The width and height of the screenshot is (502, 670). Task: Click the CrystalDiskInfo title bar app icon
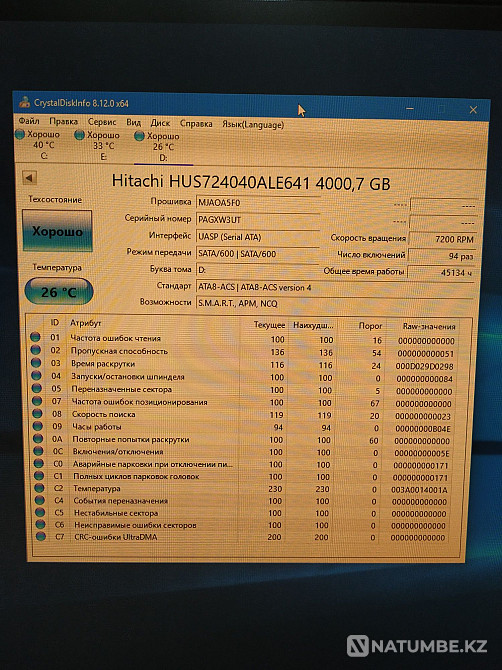pos(25,102)
